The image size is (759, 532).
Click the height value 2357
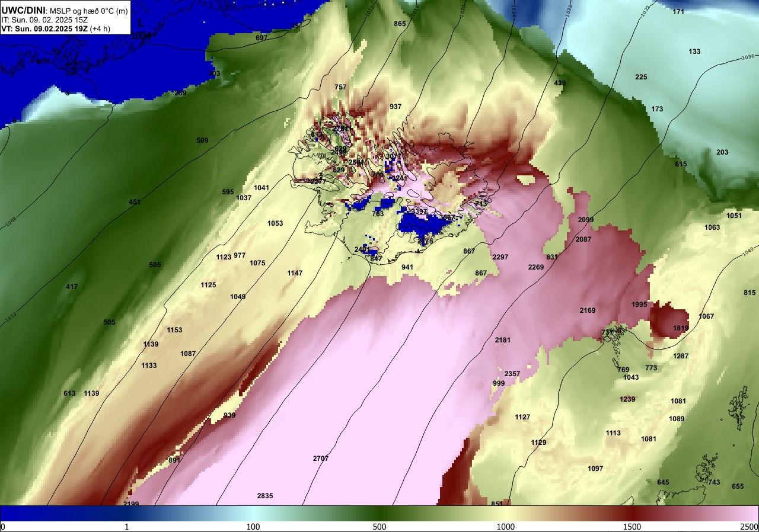click(512, 374)
